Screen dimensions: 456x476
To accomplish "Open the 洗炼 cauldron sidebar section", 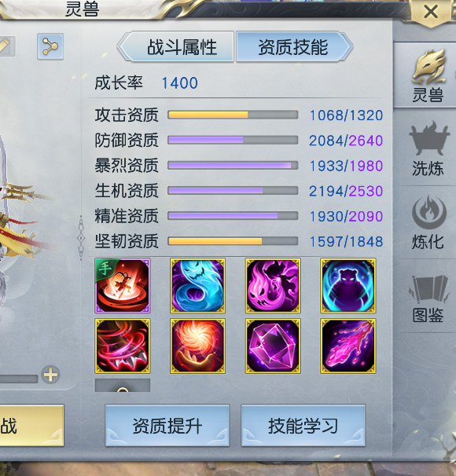I will pos(428,148).
